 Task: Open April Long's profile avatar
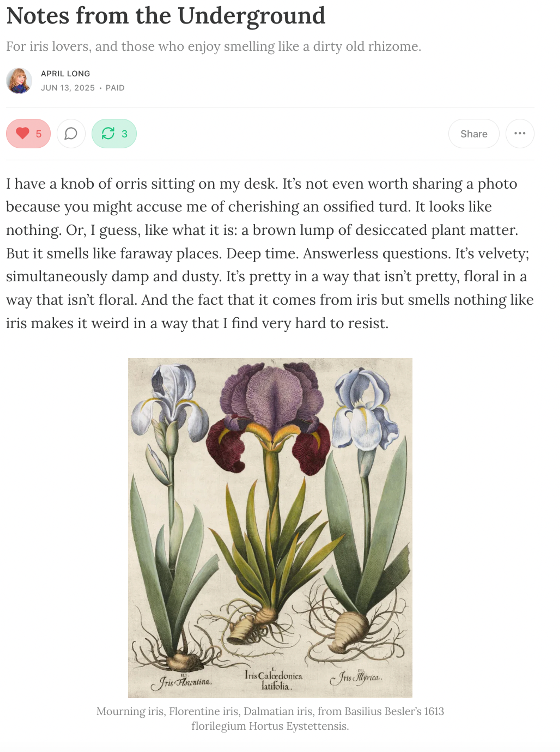point(19,81)
